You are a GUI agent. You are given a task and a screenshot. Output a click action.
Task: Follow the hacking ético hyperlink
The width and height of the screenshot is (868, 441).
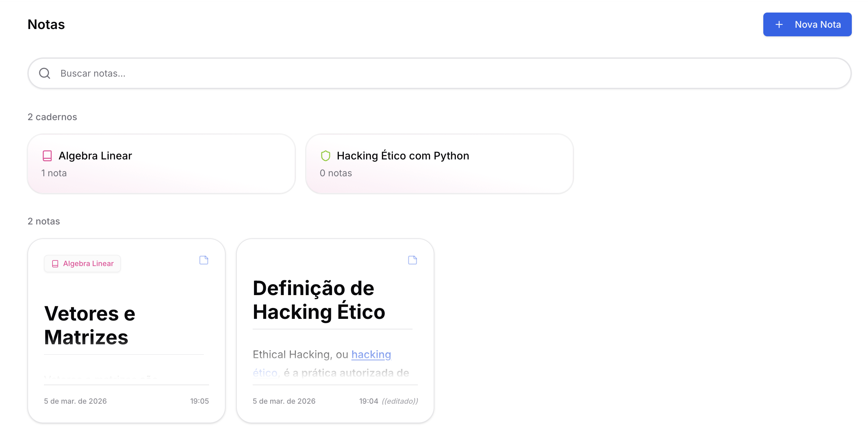tap(371, 355)
